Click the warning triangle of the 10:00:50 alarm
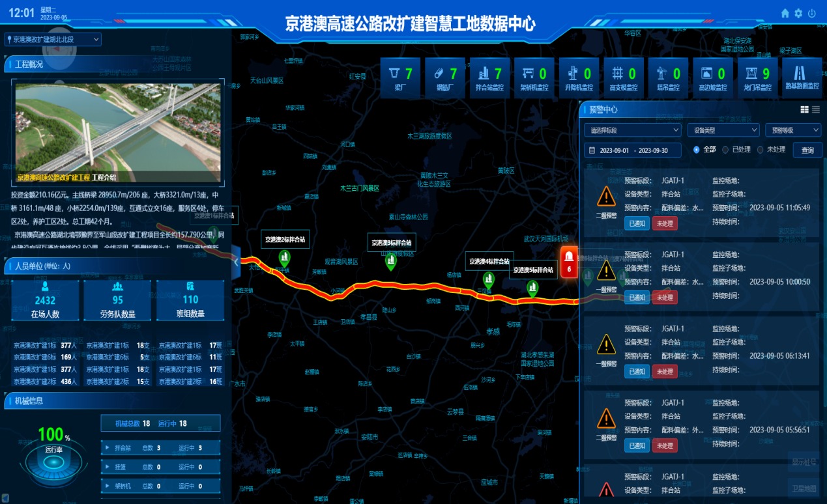 pyautogui.click(x=606, y=271)
